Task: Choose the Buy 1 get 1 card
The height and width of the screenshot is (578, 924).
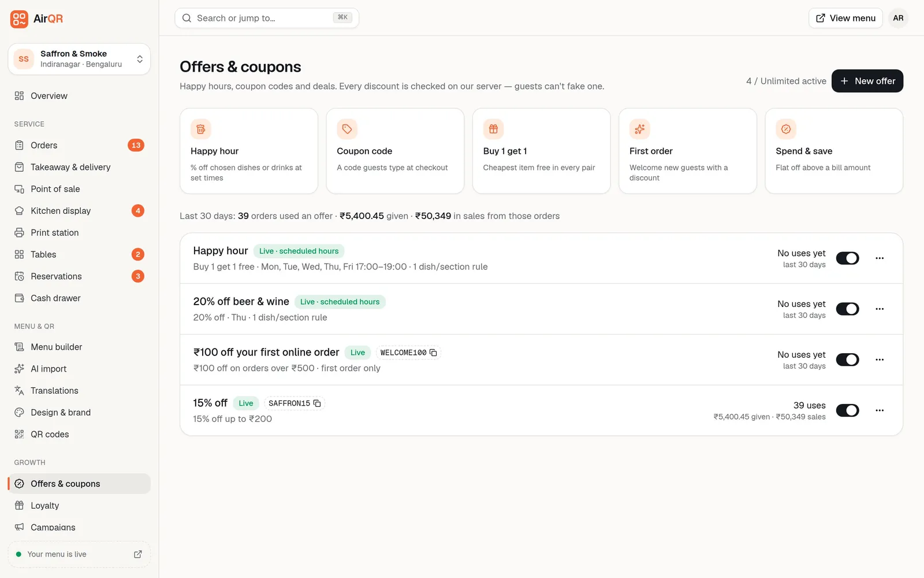Action: click(541, 151)
